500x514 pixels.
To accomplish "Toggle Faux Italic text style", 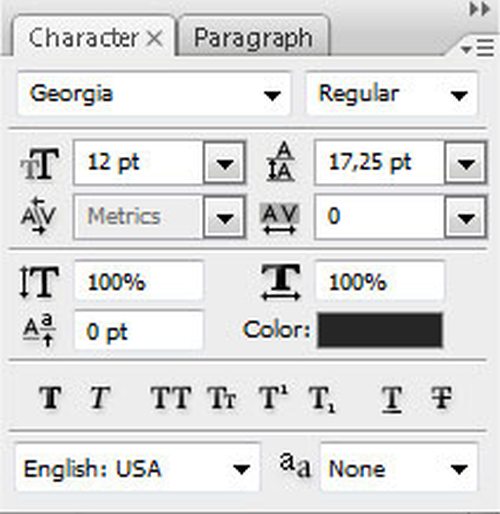I will [x=100, y=398].
